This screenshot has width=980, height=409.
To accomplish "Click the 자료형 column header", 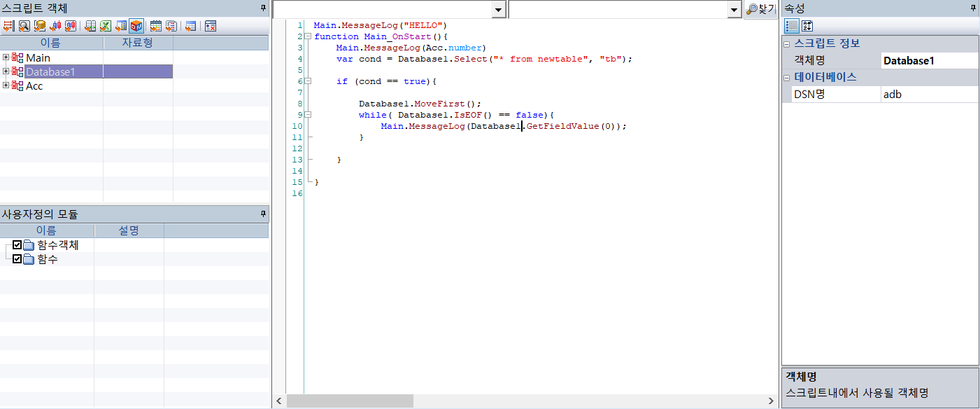I will (x=138, y=43).
